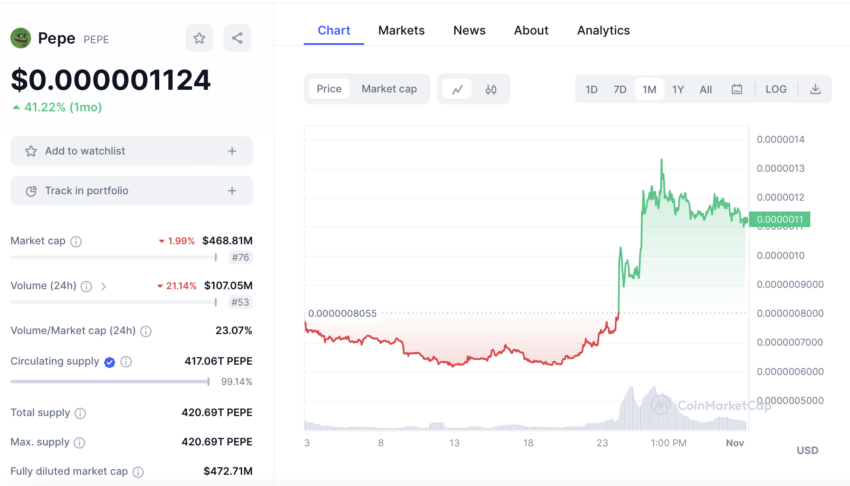Expand Volume (24h) details chevron
Viewport: 850px width, 486px height.
pyautogui.click(x=104, y=286)
